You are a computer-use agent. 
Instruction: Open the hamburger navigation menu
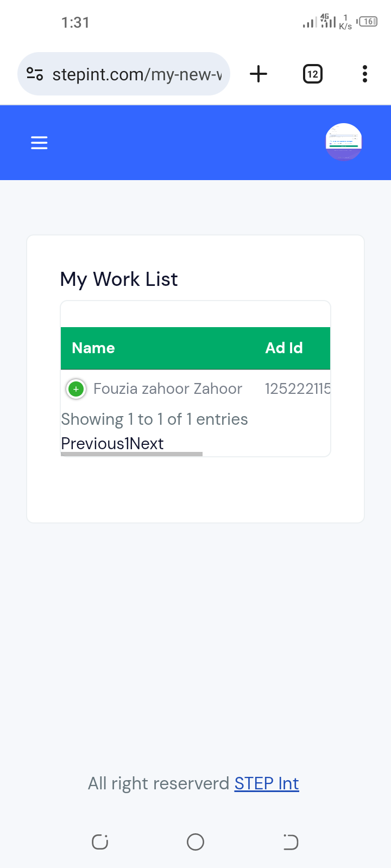tap(39, 143)
